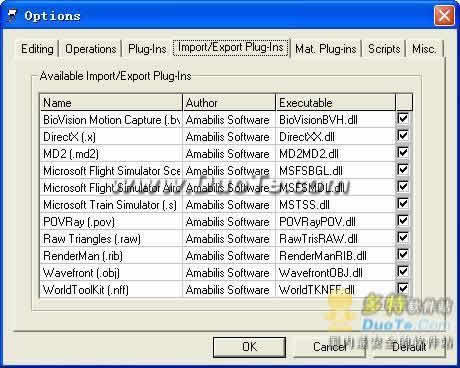Image resolution: width=460 pixels, height=368 pixels.
Task: Uncheck the BioVisionBVH.dll plug-in checkbox
Action: point(403,118)
